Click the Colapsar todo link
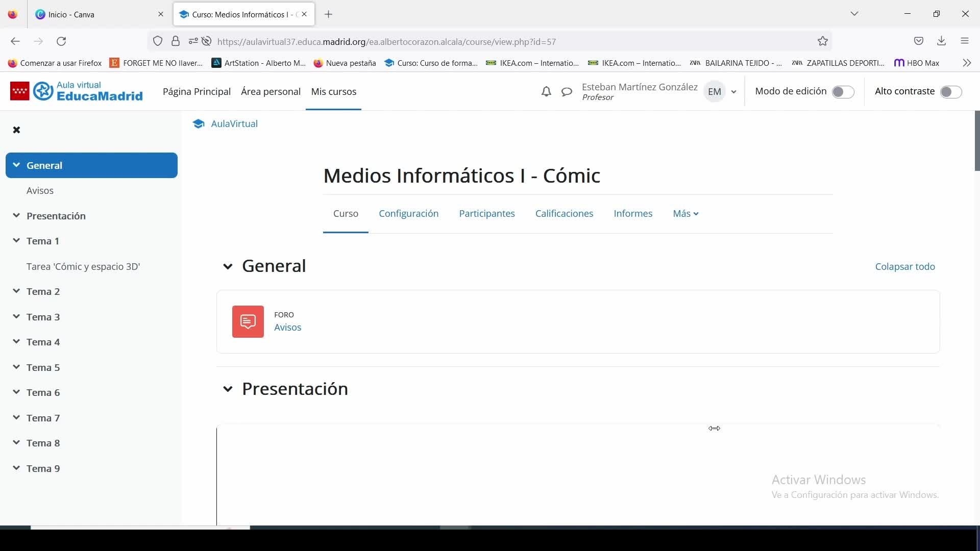This screenshot has height=551, width=980. (904, 267)
